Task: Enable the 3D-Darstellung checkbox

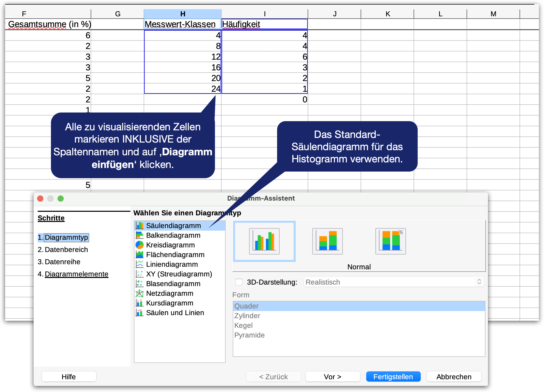Action: [239, 282]
